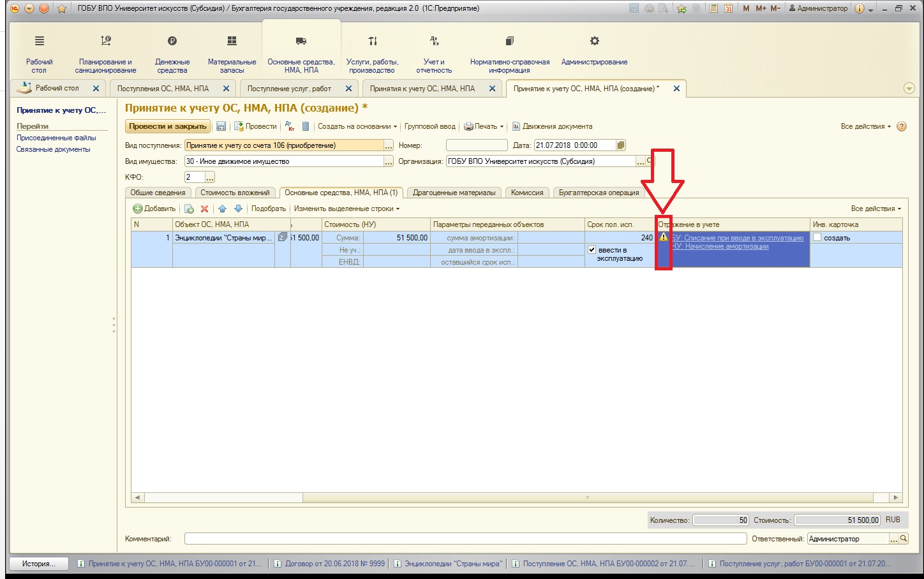Click the 'Провести и закрыть' button

[x=168, y=126]
